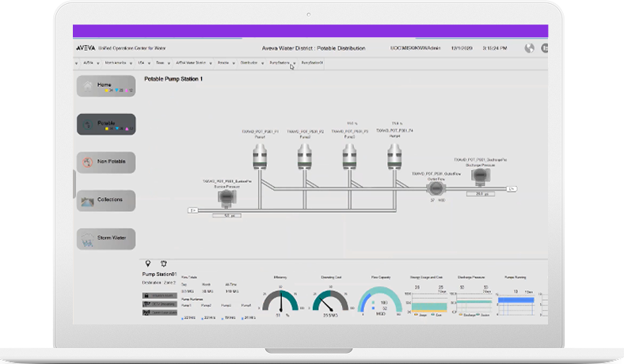Open the Home navigation tile

[x=106, y=86]
